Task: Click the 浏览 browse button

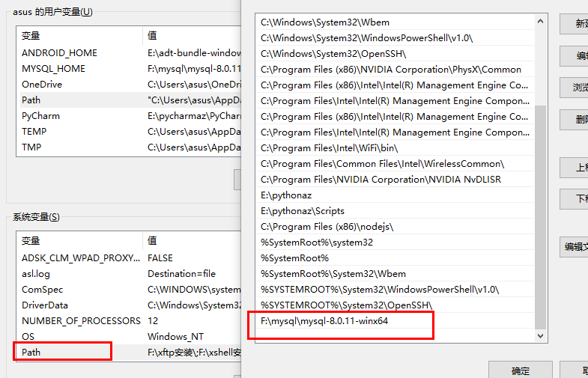Action: (575, 88)
